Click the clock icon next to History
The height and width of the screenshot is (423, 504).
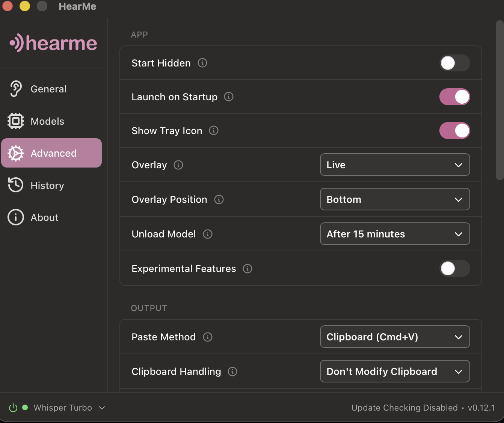point(16,185)
